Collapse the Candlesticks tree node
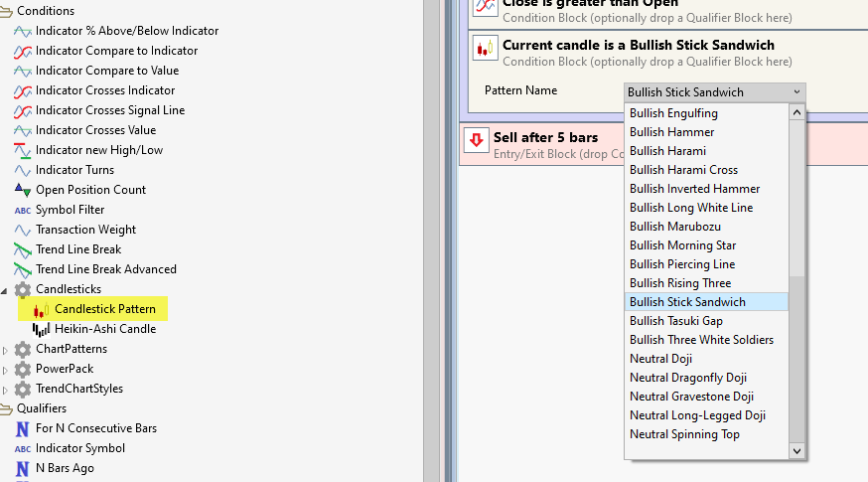The height and width of the screenshot is (482, 868). pyautogui.click(x=6, y=290)
